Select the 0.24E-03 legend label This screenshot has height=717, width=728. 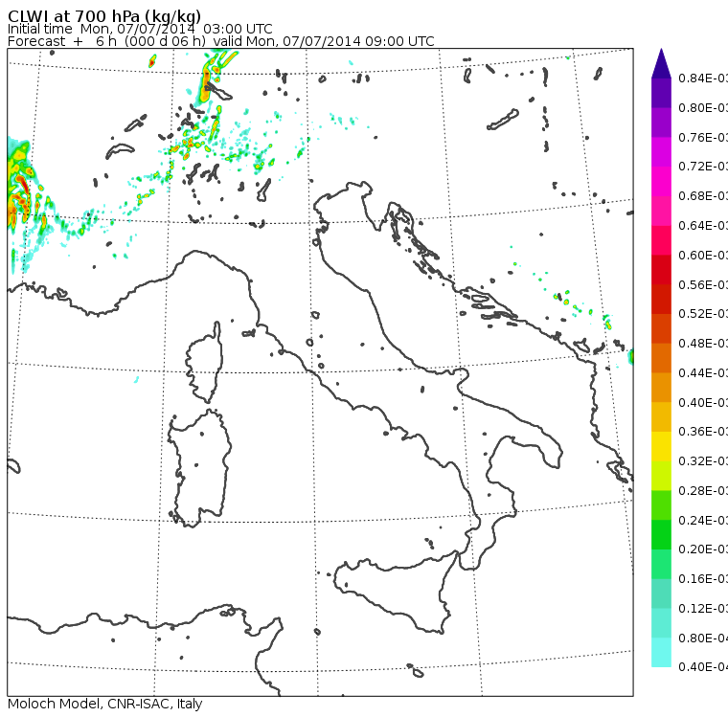(703, 520)
